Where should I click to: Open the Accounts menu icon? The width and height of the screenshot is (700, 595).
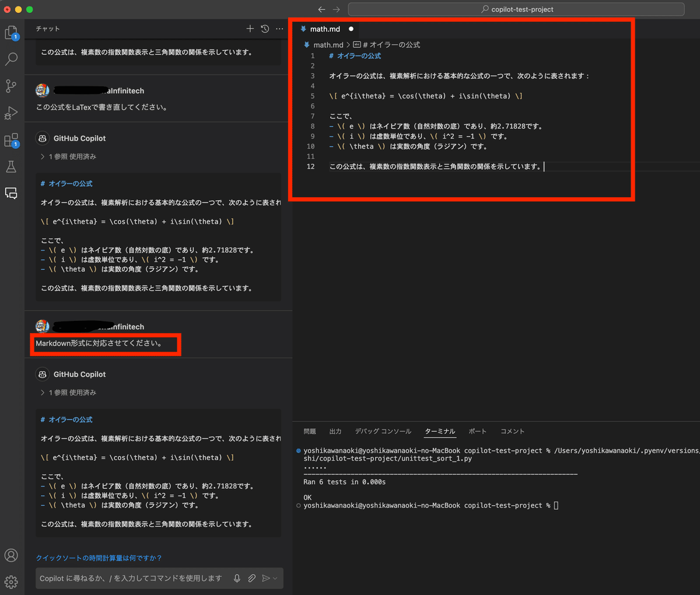click(x=11, y=555)
